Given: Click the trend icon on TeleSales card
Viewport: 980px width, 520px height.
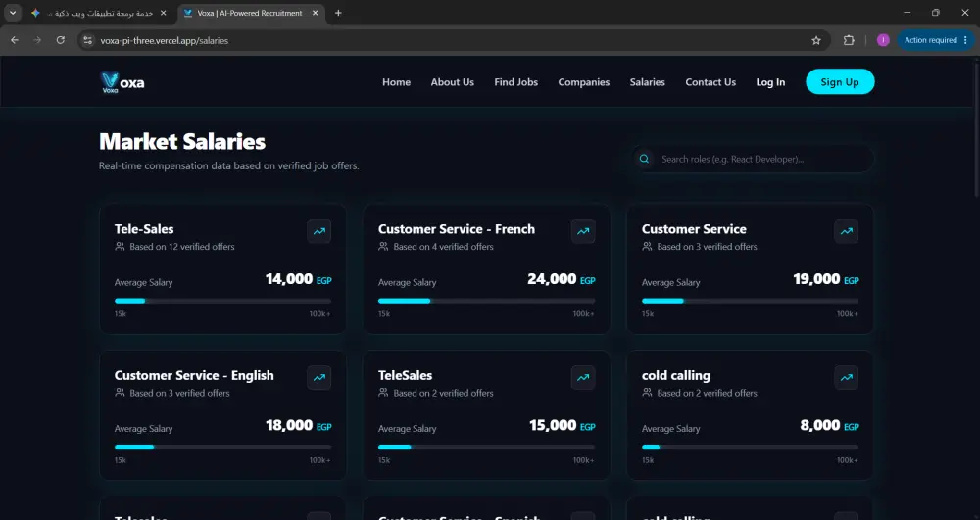Looking at the screenshot, I should (x=583, y=377).
